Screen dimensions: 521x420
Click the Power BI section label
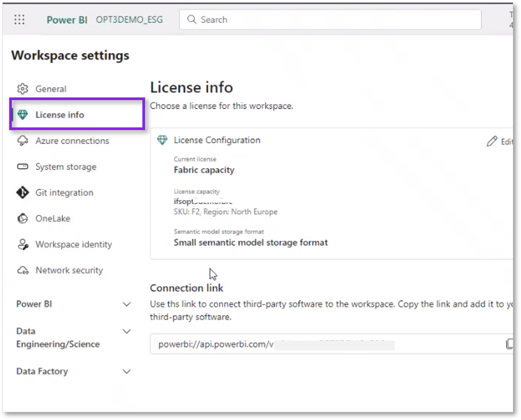click(34, 304)
